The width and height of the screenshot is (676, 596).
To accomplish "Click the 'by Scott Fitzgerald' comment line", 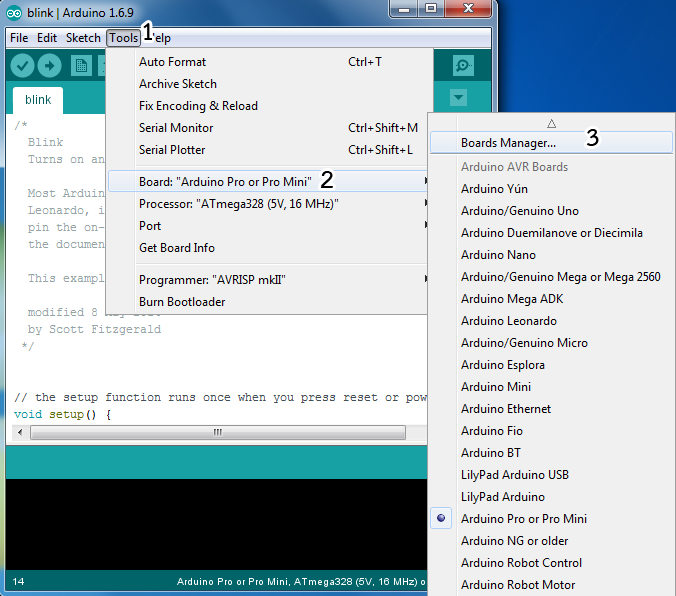I will (x=94, y=329).
